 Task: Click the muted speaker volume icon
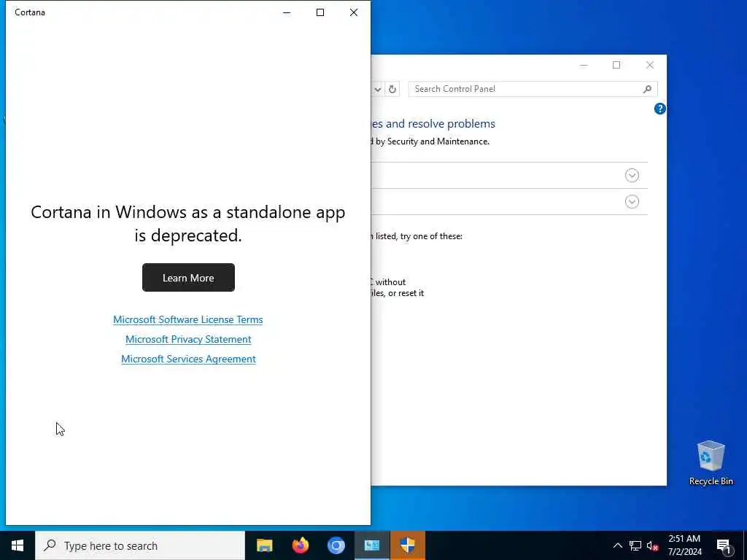(x=652, y=545)
